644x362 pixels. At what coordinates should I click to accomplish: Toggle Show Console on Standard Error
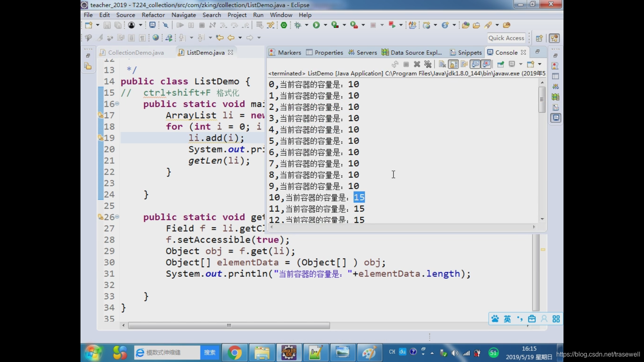486,64
